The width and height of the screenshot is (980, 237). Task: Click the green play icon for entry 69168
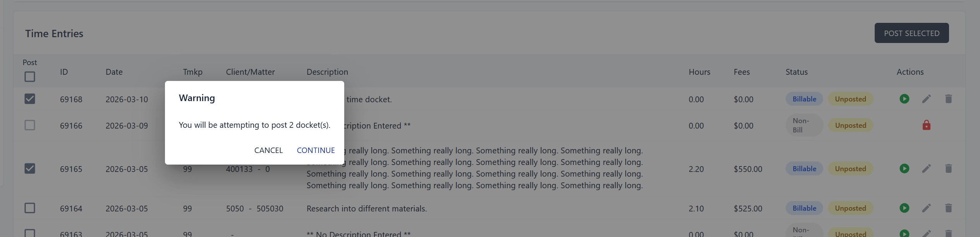click(904, 99)
